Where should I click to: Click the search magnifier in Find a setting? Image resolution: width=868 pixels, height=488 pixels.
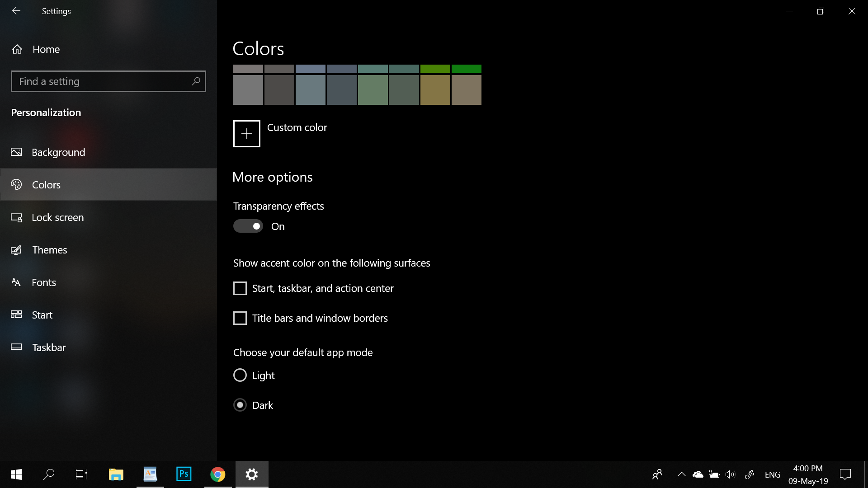(196, 81)
